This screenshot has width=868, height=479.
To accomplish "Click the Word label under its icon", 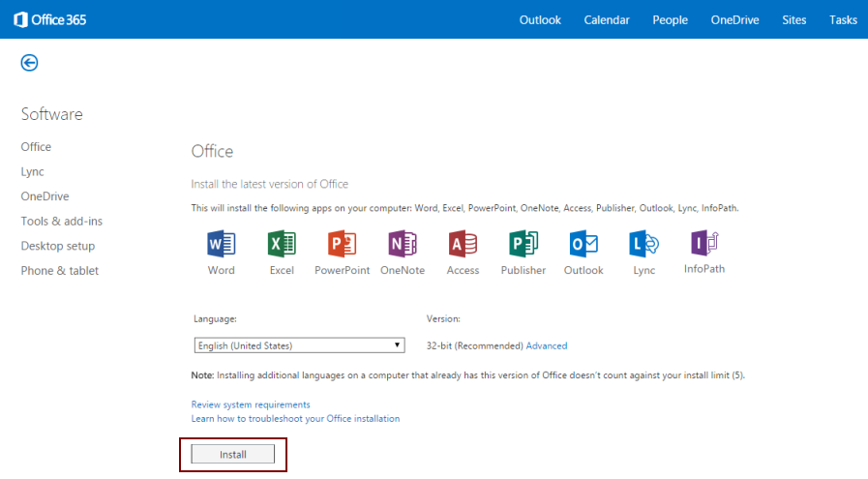I will (x=222, y=270).
